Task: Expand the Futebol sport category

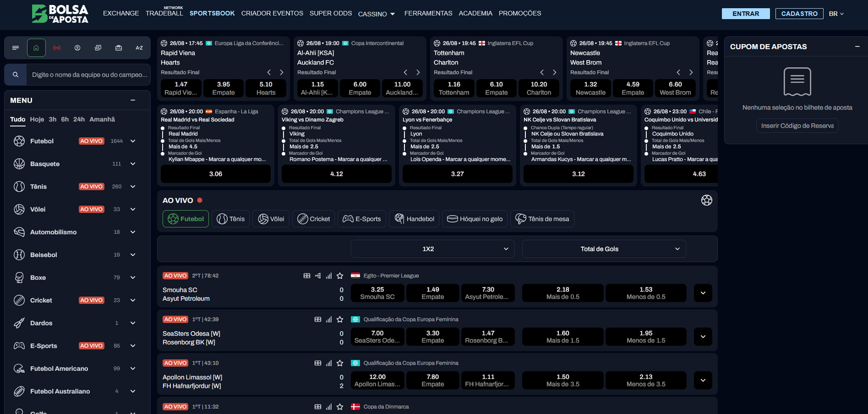Action: click(x=133, y=141)
